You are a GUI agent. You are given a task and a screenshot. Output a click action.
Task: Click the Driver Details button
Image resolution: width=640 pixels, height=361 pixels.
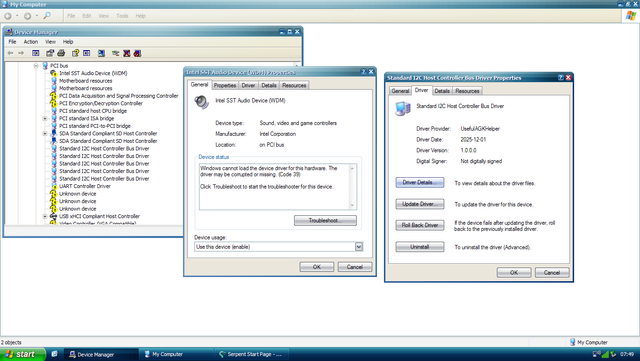tap(420, 183)
